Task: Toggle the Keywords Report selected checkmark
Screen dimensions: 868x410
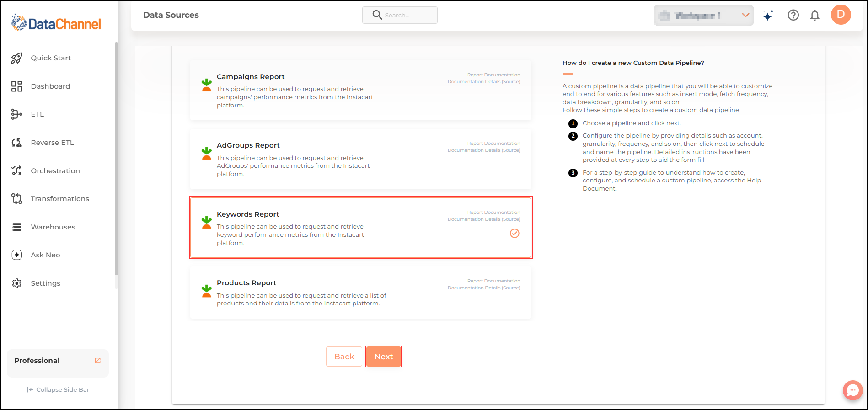Action: [514, 234]
